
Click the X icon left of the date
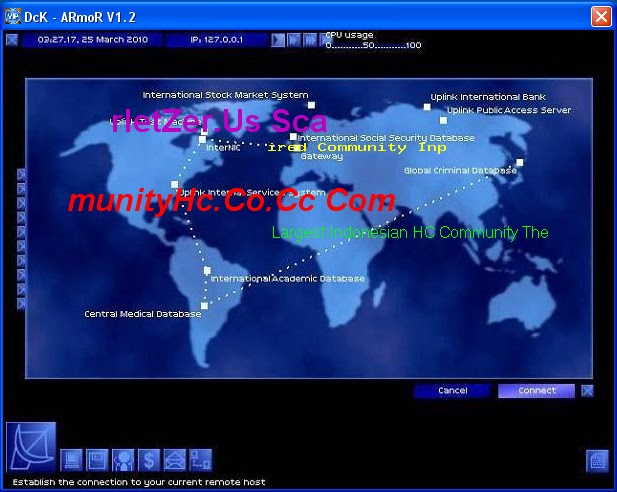(12, 40)
